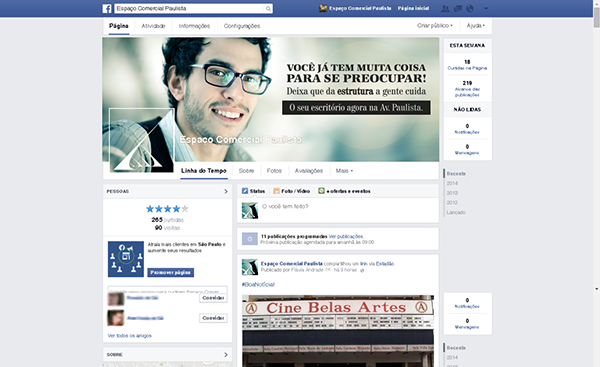This screenshot has width=600, height=367.
Task: Open the Fotos tab
Action: [274, 171]
